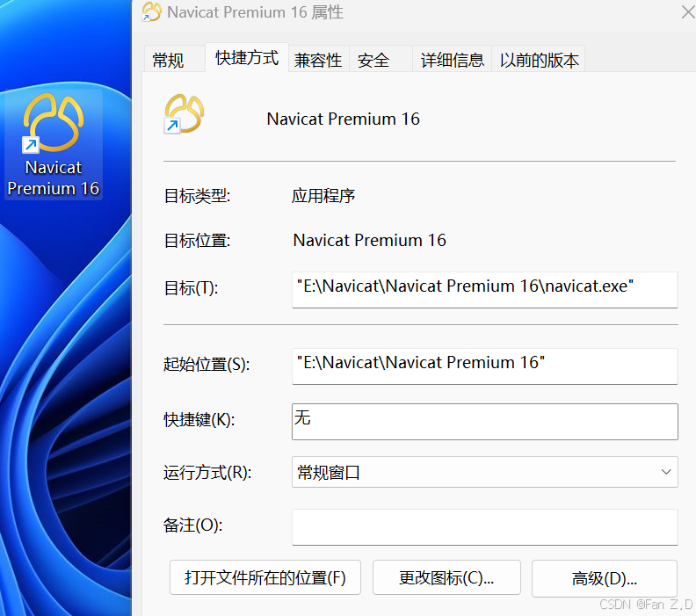Switch to the 常规 tab
696x616 pixels.
click(175, 59)
